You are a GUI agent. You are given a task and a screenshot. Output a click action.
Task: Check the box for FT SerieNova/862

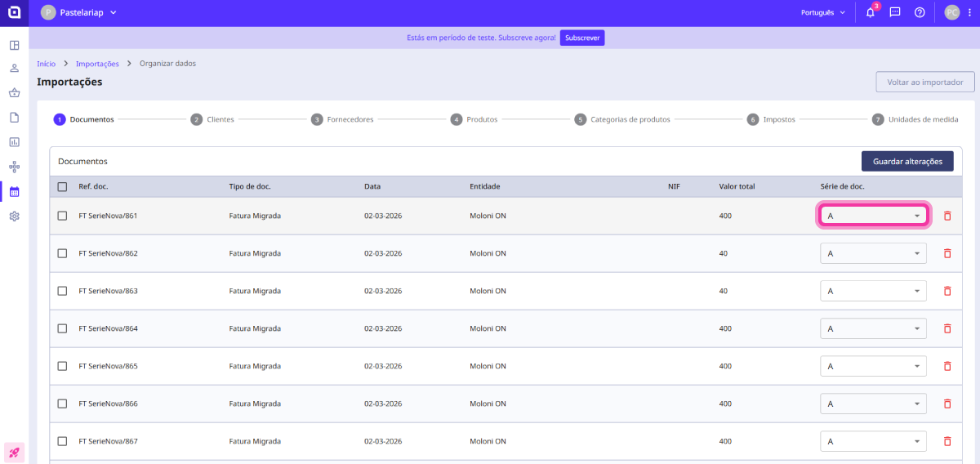63,253
